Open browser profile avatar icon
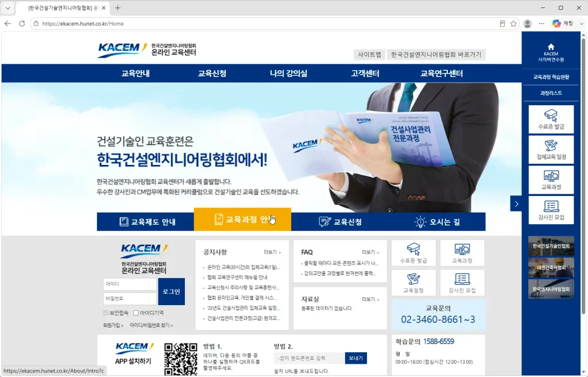Image resolution: width=588 pixels, height=377 pixels. (x=527, y=24)
